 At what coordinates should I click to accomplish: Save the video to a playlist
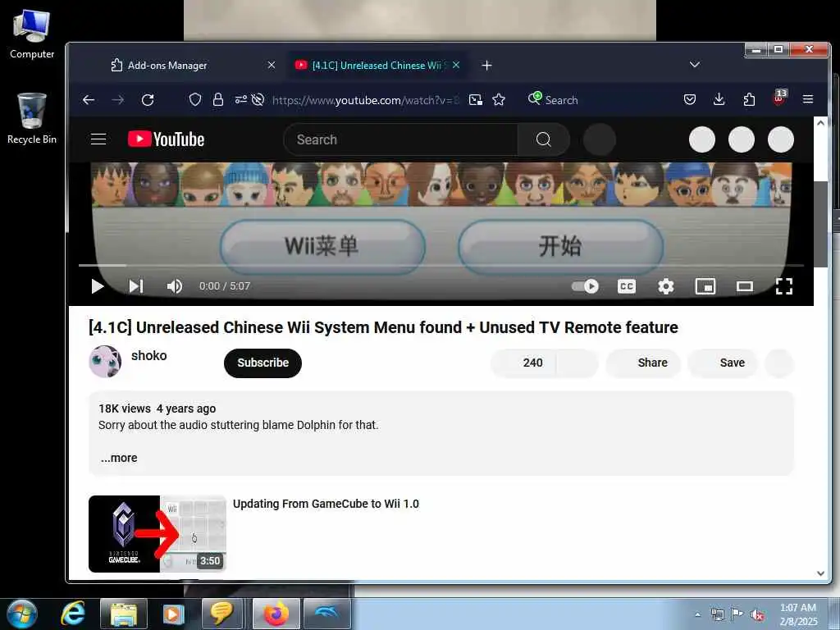(x=723, y=363)
